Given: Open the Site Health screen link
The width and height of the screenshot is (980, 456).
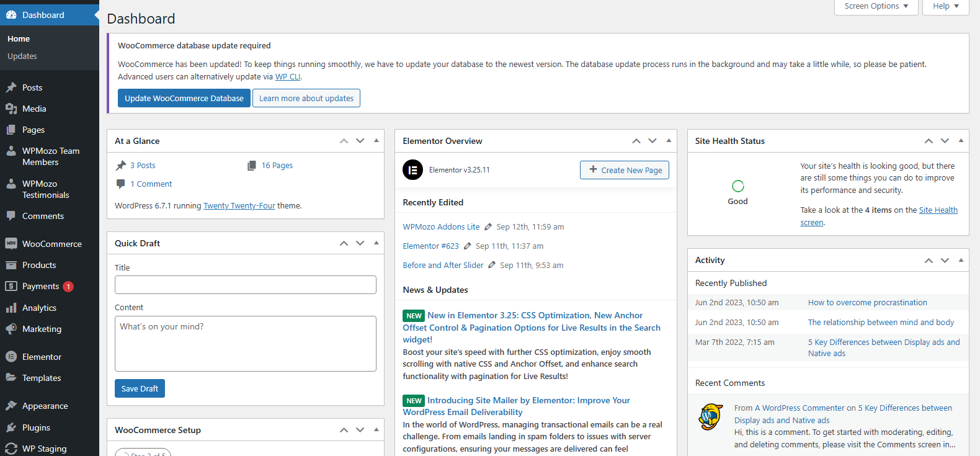Looking at the screenshot, I should (x=879, y=217).
